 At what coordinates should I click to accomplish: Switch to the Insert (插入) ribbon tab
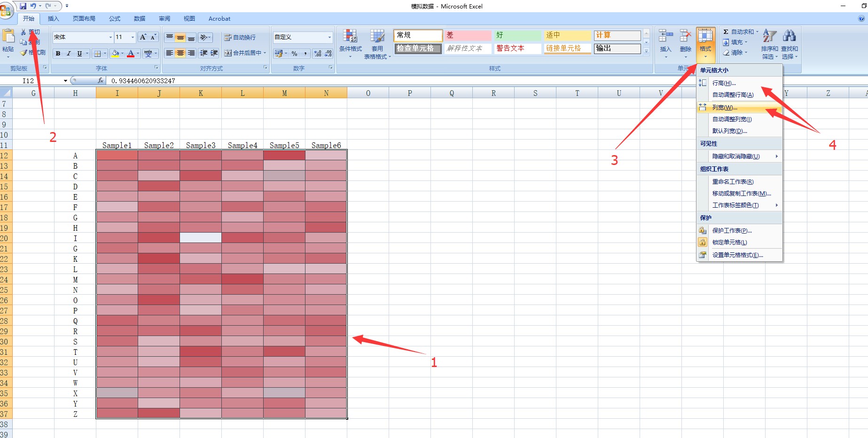[x=54, y=19]
